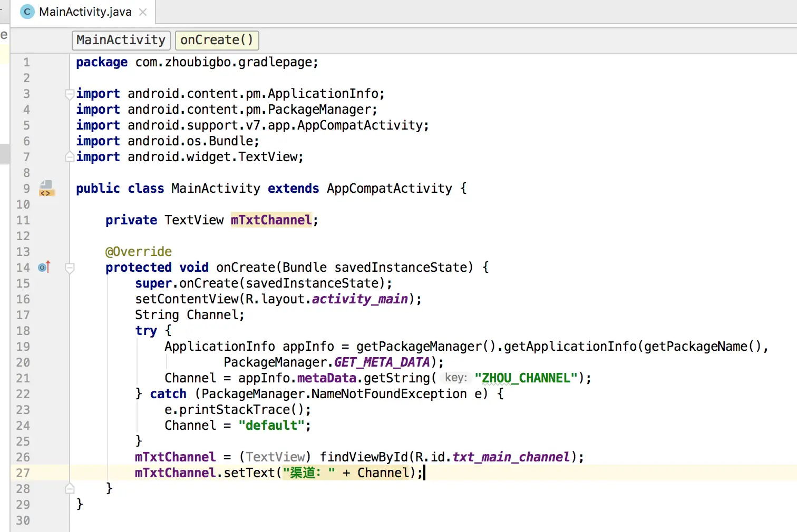This screenshot has width=797, height=532.
Task: Click the highlighted mTxtChannel field declaration
Action: coord(271,220)
